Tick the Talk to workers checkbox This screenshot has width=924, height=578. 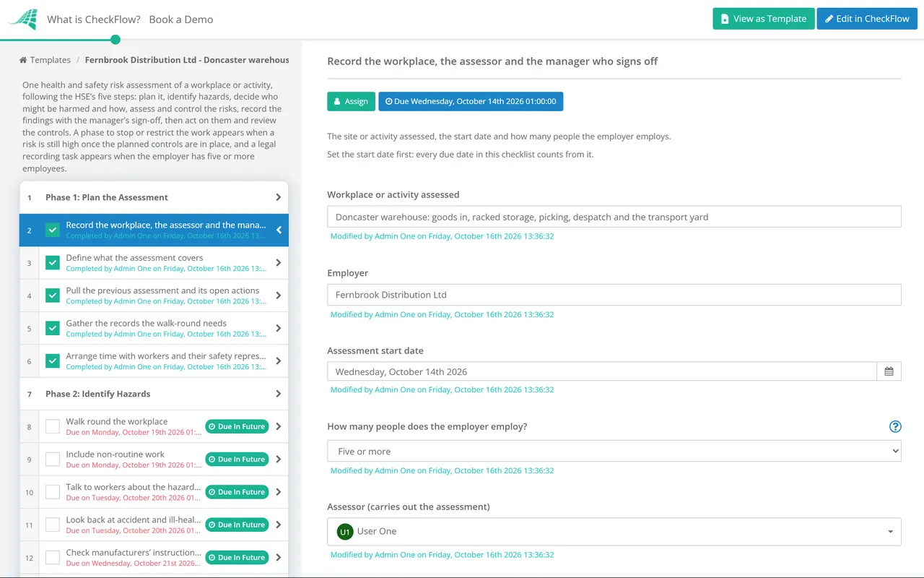point(53,492)
